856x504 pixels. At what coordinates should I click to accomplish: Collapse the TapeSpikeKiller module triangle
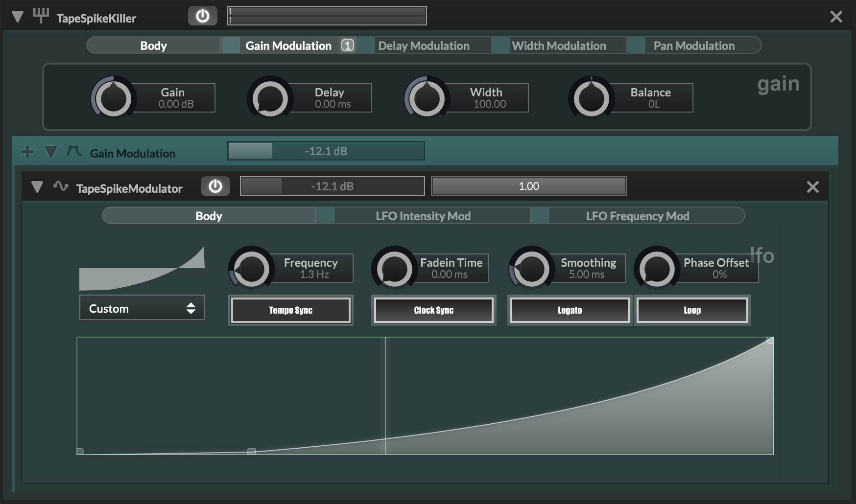click(18, 17)
